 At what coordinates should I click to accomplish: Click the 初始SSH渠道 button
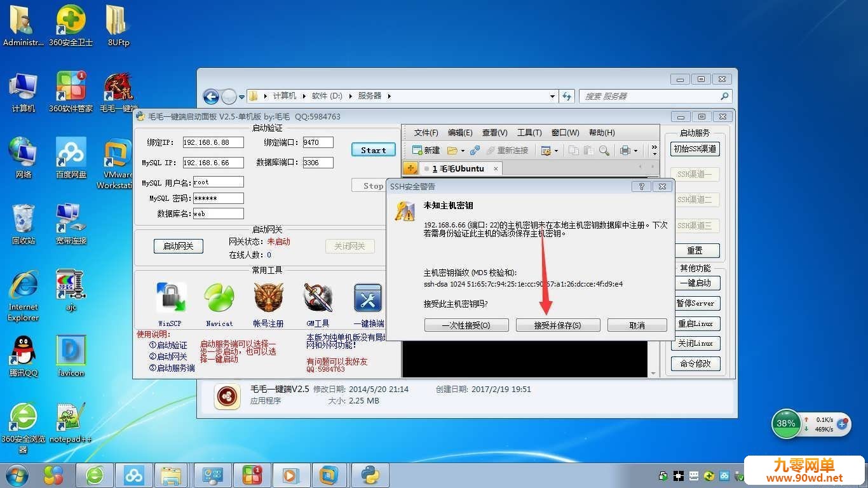[x=695, y=149]
